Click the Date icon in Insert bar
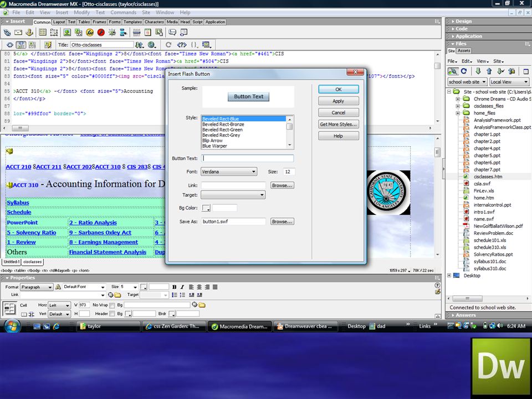Image resolution: width=532 pixels, height=399 pixels. pos(148,33)
